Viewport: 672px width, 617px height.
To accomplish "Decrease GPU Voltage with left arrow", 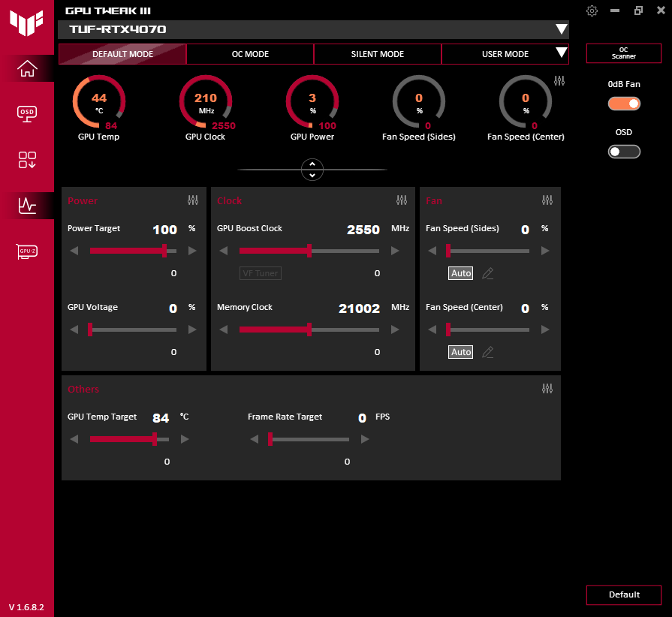I will pos(74,330).
